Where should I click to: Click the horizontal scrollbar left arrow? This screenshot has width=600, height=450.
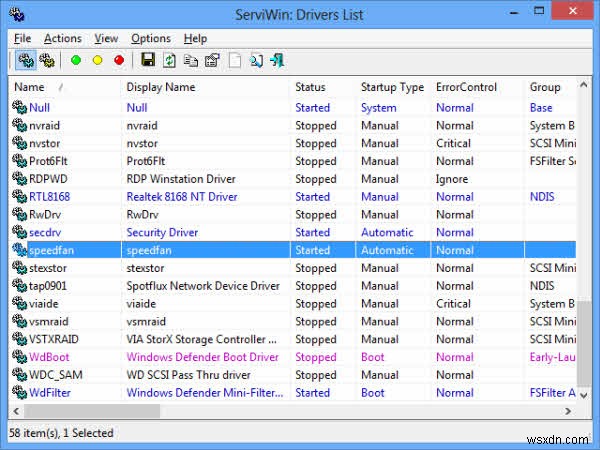click(16, 411)
